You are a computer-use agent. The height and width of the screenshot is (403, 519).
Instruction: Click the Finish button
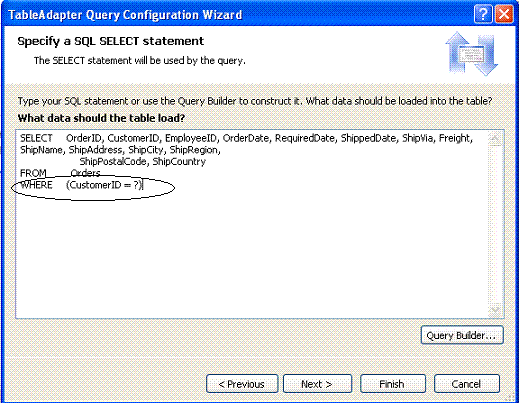pos(393,384)
